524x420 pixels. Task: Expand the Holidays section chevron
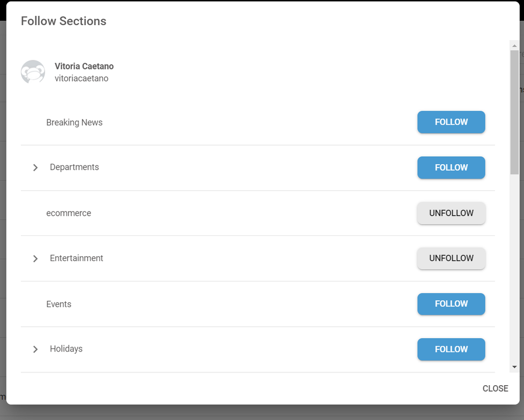(x=35, y=349)
